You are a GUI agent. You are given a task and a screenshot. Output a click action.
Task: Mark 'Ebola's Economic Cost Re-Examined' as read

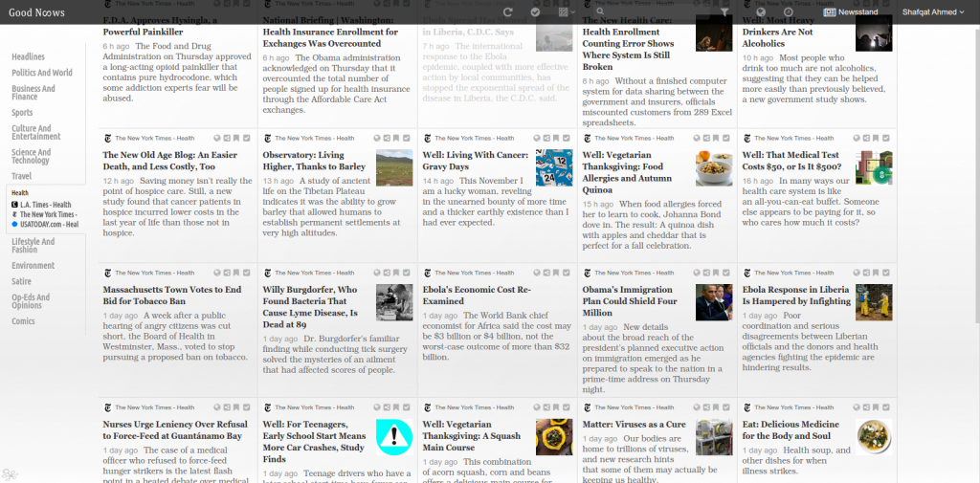point(567,273)
